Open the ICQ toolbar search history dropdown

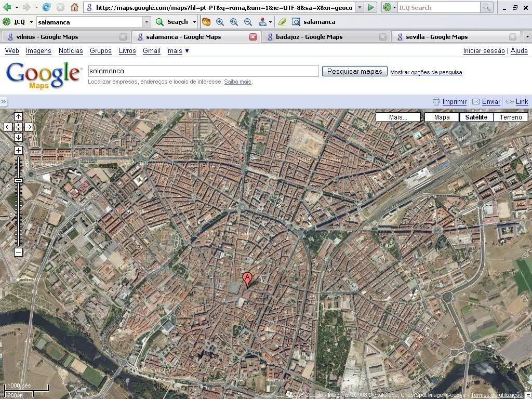click(x=147, y=22)
